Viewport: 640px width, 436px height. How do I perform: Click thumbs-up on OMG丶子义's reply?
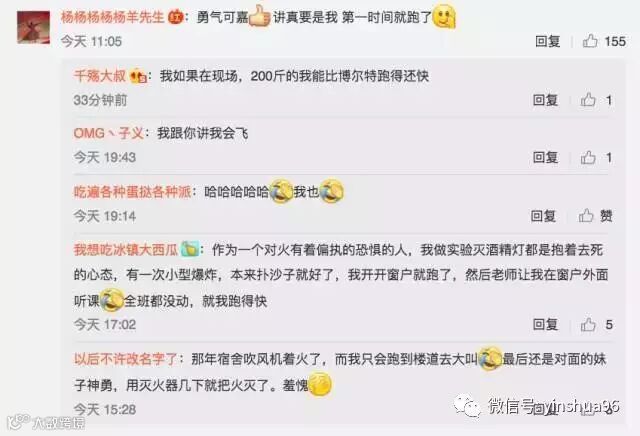(588, 158)
